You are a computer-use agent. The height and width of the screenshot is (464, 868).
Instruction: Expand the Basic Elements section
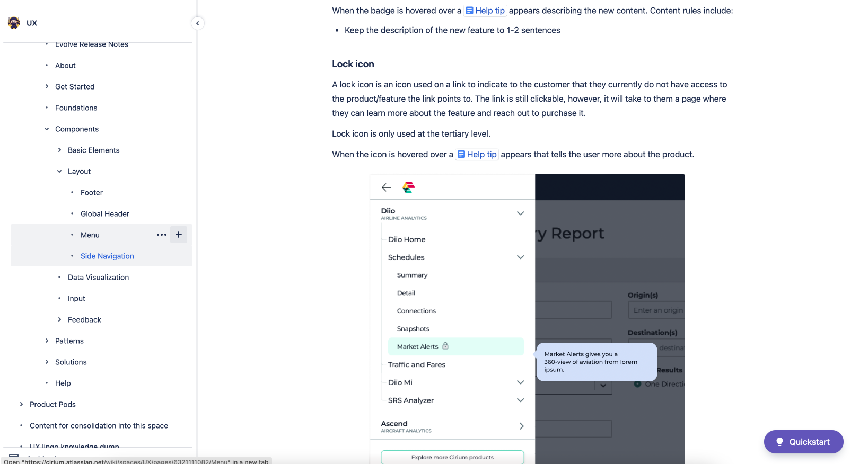tap(59, 150)
